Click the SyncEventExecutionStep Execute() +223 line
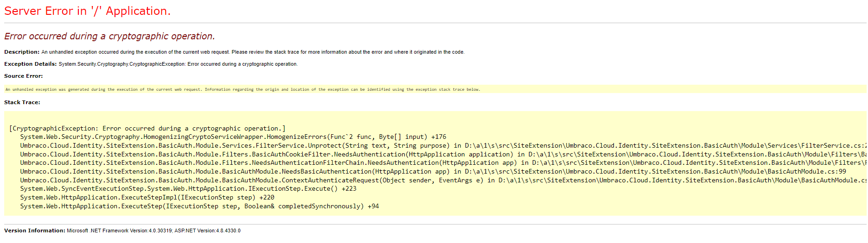The width and height of the screenshot is (868, 243). tap(188, 189)
